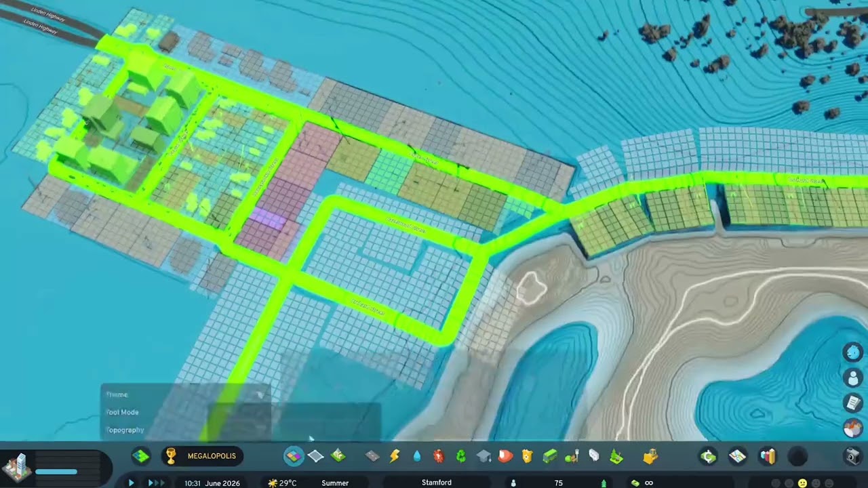Click the June 2026 date display

(222, 483)
